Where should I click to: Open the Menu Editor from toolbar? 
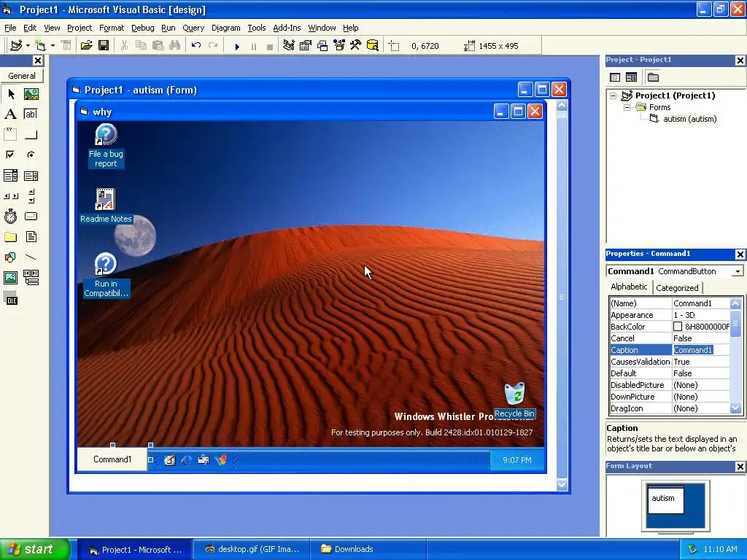click(66, 46)
